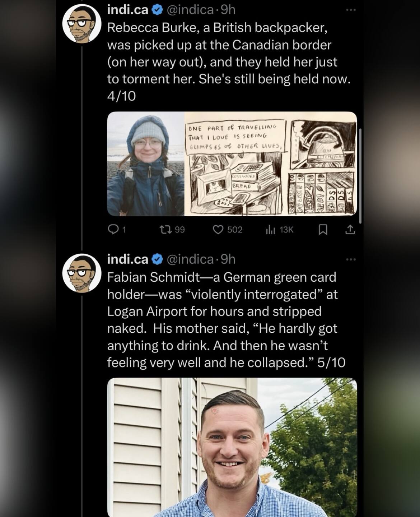Open replies on the Rebecca Burke tweet
The image size is (420, 517).
coord(117,230)
